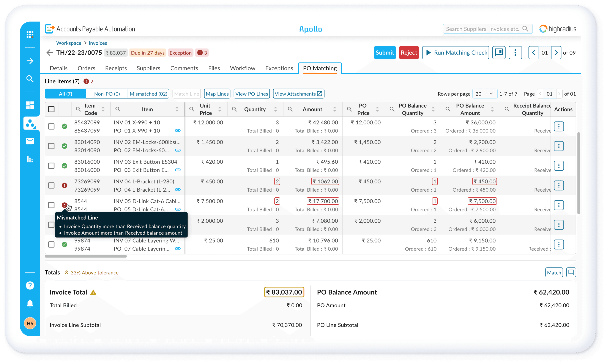Toggle the select-all header checkbox

[x=51, y=109]
